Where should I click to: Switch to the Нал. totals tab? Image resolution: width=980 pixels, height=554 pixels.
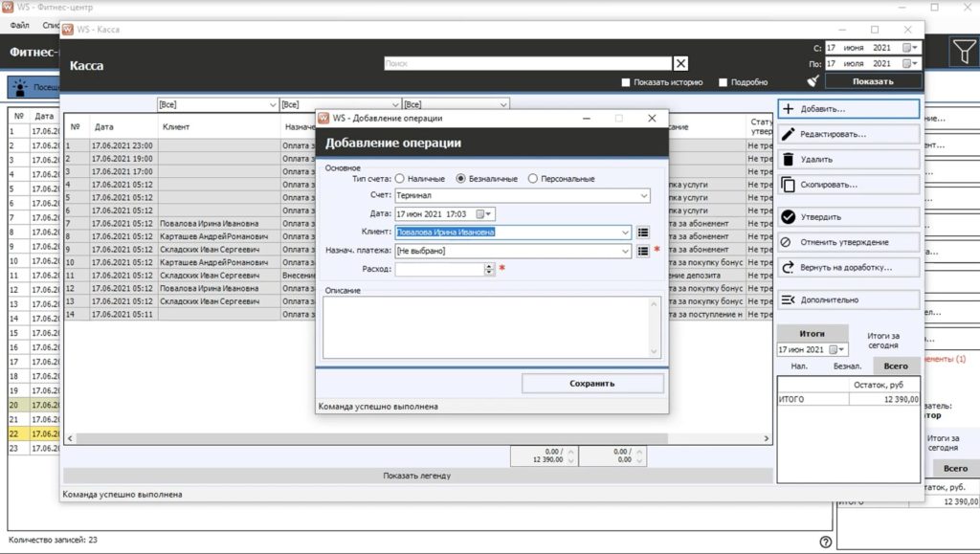[x=799, y=366]
